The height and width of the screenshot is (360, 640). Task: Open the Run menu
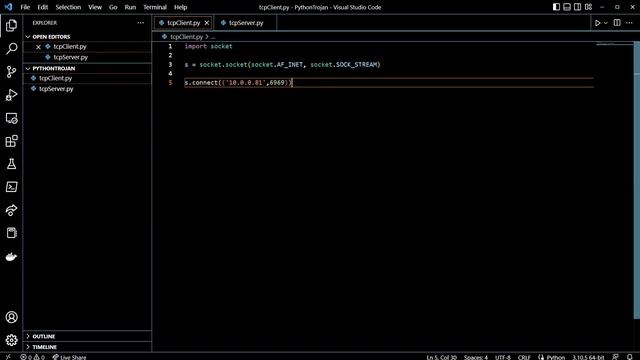tap(130, 7)
